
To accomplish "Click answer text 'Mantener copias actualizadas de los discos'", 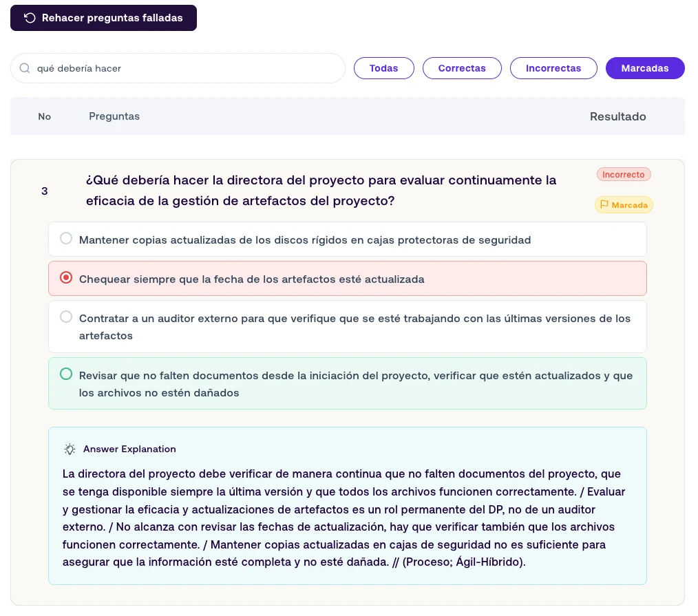I will [x=305, y=240].
